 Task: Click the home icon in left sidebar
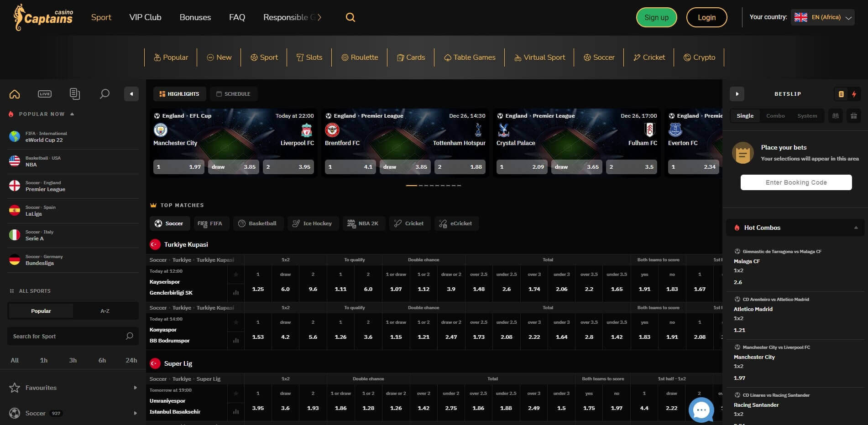tap(15, 94)
